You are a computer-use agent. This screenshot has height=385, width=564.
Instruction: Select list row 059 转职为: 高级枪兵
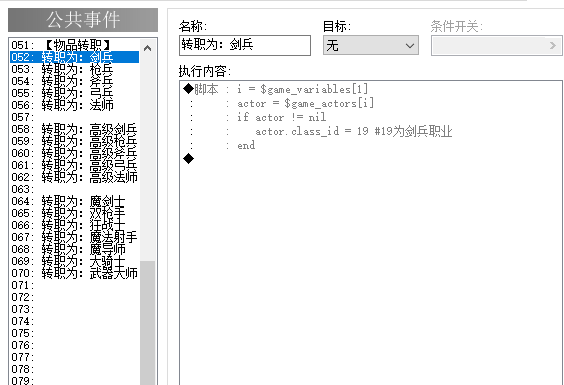click(x=74, y=141)
